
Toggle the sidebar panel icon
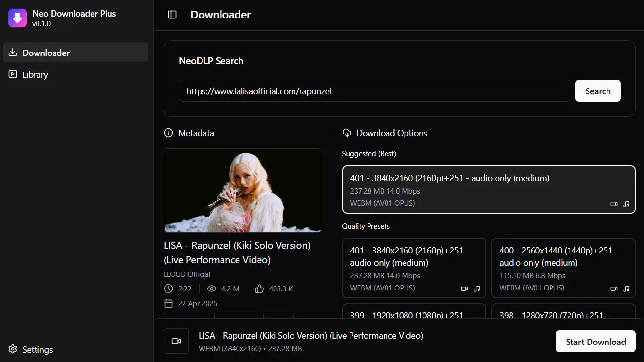172,15
